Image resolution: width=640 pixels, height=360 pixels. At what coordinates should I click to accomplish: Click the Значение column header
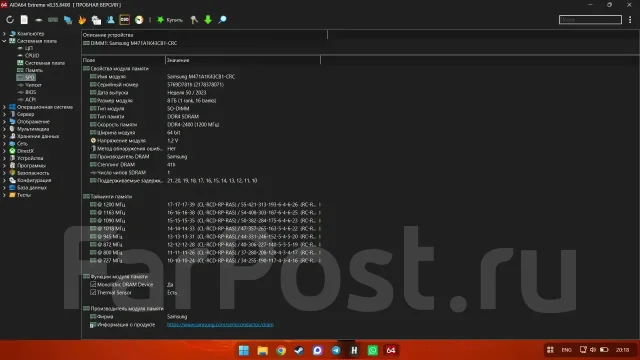pos(243,60)
